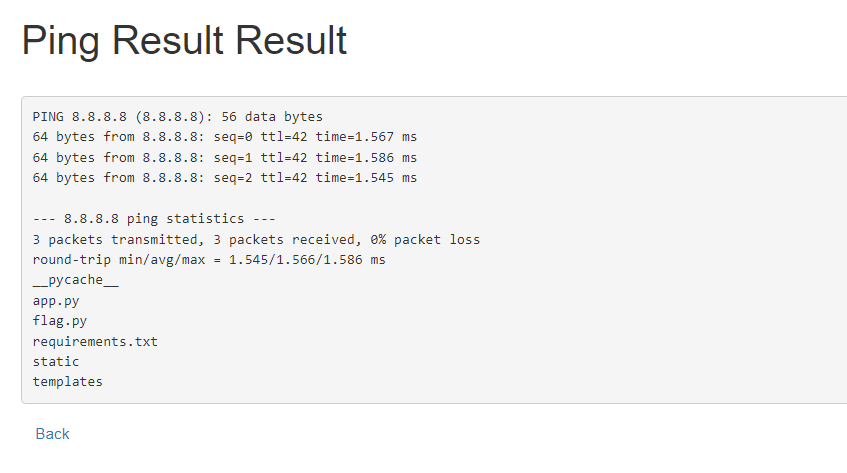Click the 56 data bytes text
Image resolution: width=847 pixels, height=473 pixels.
pyautogui.click(x=272, y=117)
